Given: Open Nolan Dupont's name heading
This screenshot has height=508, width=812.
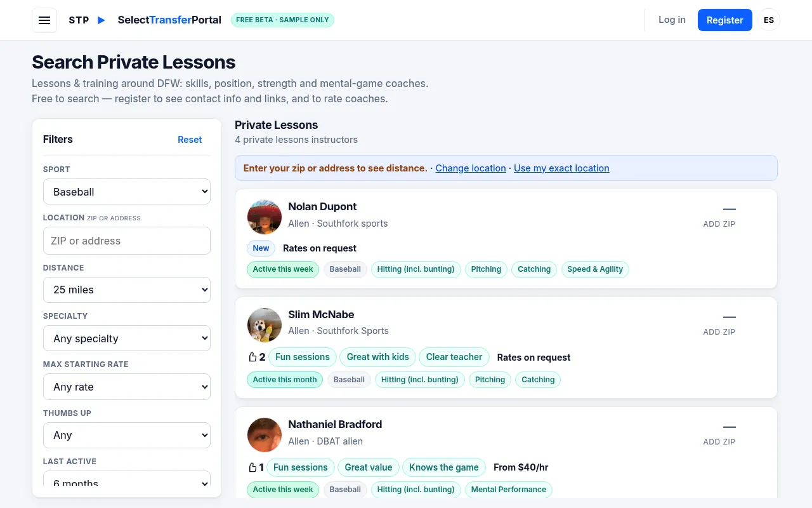Looking at the screenshot, I should 322,206.
